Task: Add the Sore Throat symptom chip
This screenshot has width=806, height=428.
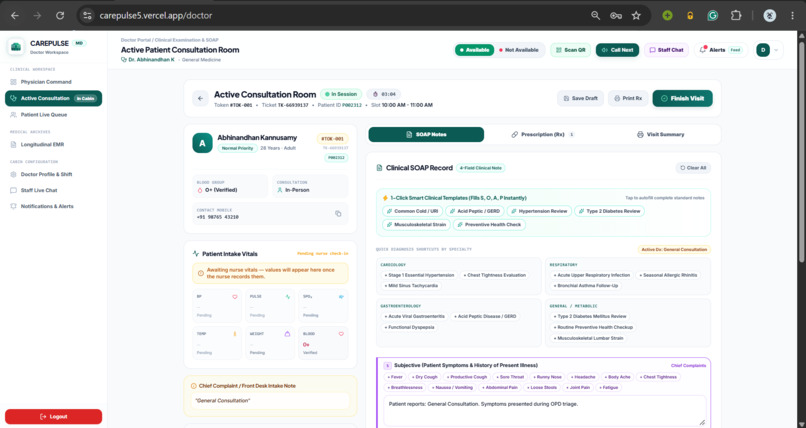Action: [x=510, y=377]
